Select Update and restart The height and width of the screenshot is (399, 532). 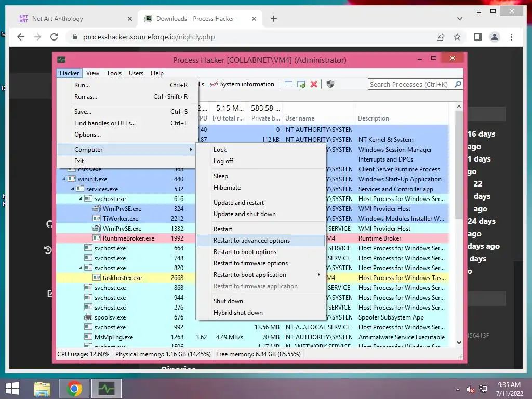tap(261, 203)
